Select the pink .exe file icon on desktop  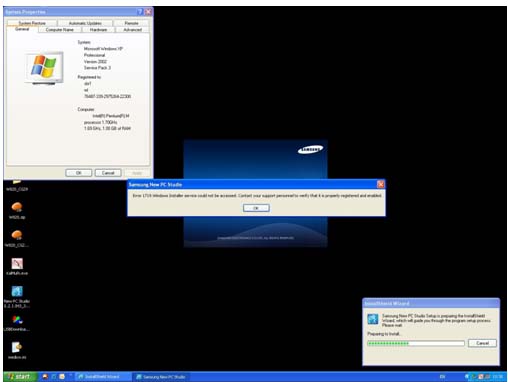point(17,263)
